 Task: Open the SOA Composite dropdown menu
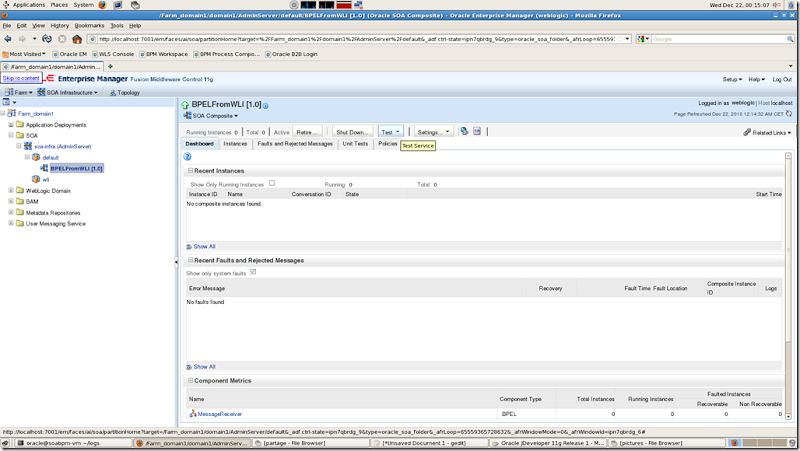(x=211, y=116)
